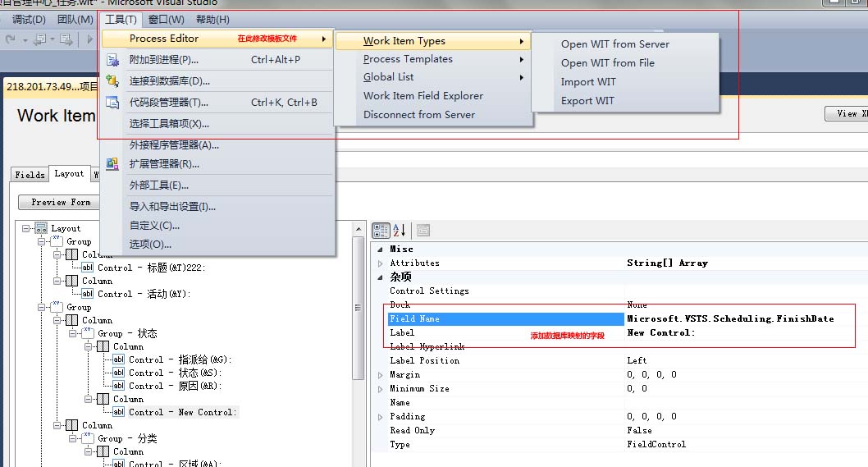Expand the Attributes property row

[380, 263]
